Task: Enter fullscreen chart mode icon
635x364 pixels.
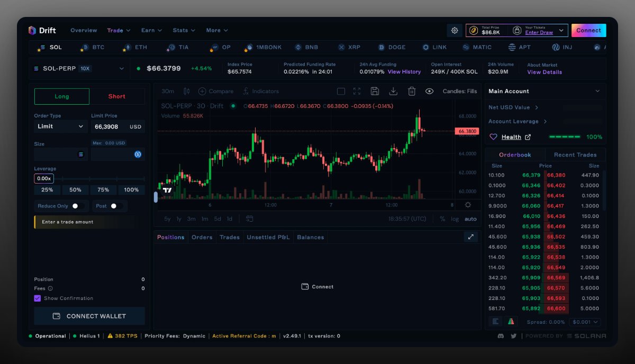Action: click(x=357, y=91)
